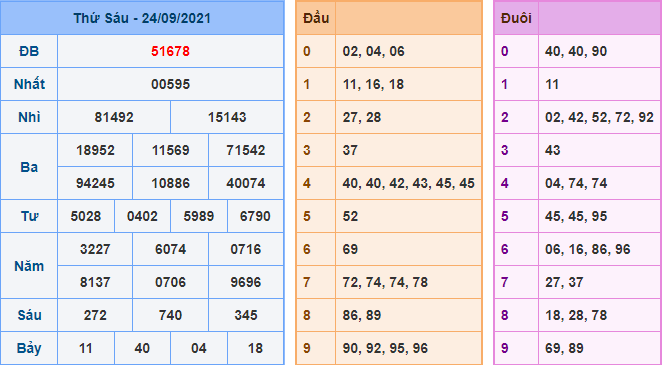Click the Đuôi values 02, 42, 52, 72, 92

tap(599, 117)
